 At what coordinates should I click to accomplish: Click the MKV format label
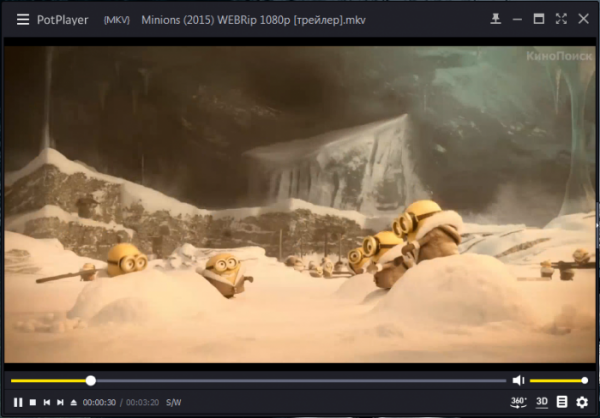click(117, 20)
